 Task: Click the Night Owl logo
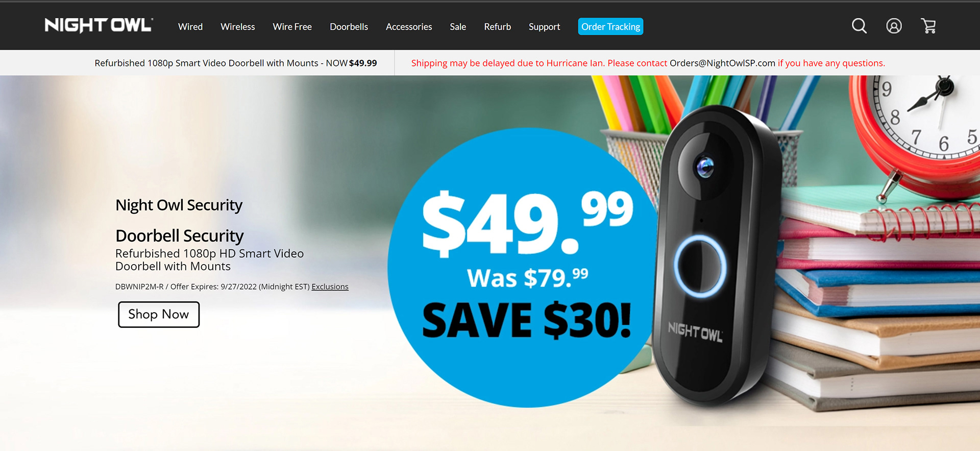click(x=99, y=25)
